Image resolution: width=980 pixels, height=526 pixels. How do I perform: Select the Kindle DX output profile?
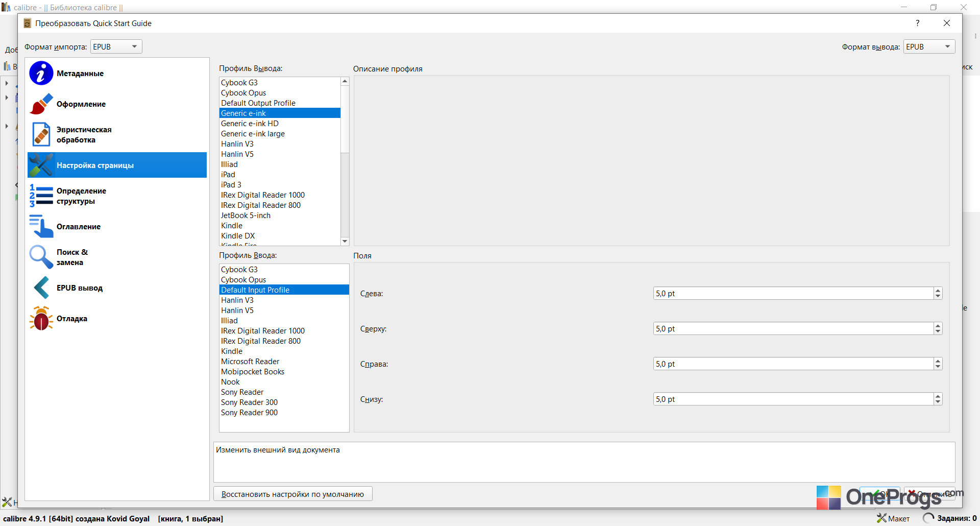pos(280,235)
